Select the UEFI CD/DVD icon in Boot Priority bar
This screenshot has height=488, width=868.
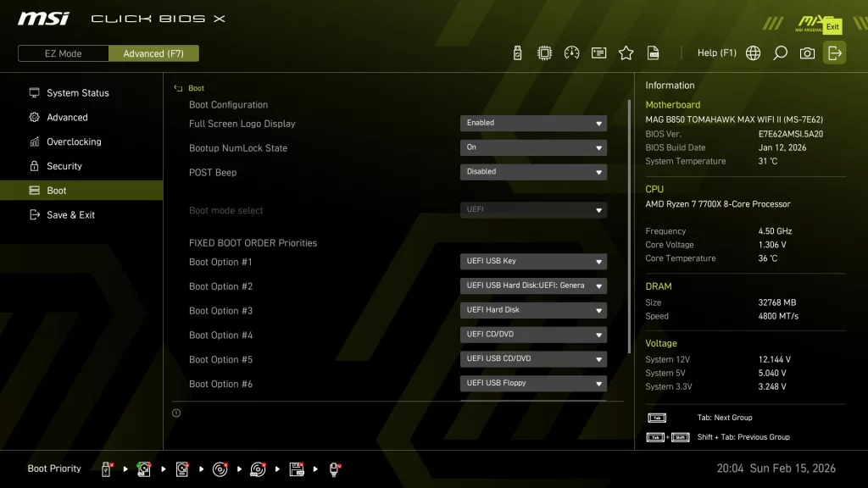click(x=220, y=469)
